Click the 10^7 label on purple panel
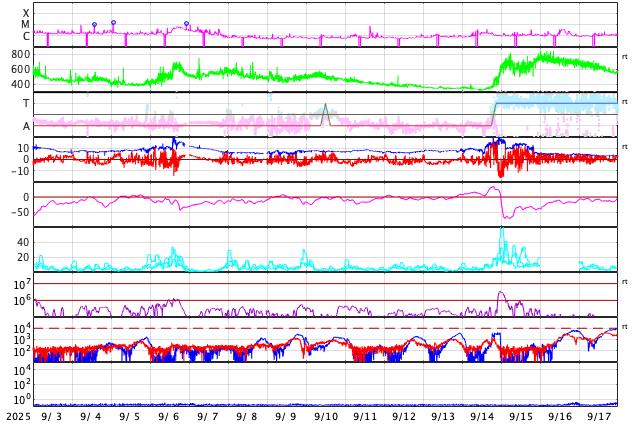 (x=21, y=285)
